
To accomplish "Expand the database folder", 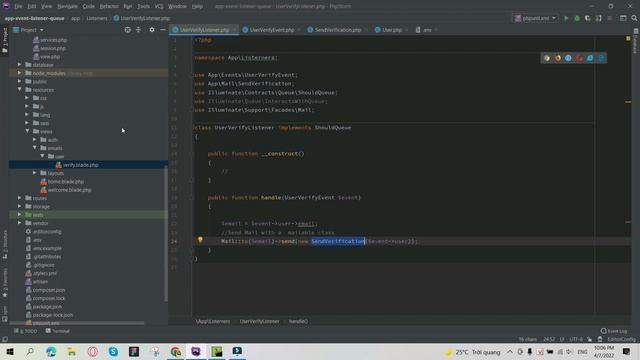I will point(19,64).
